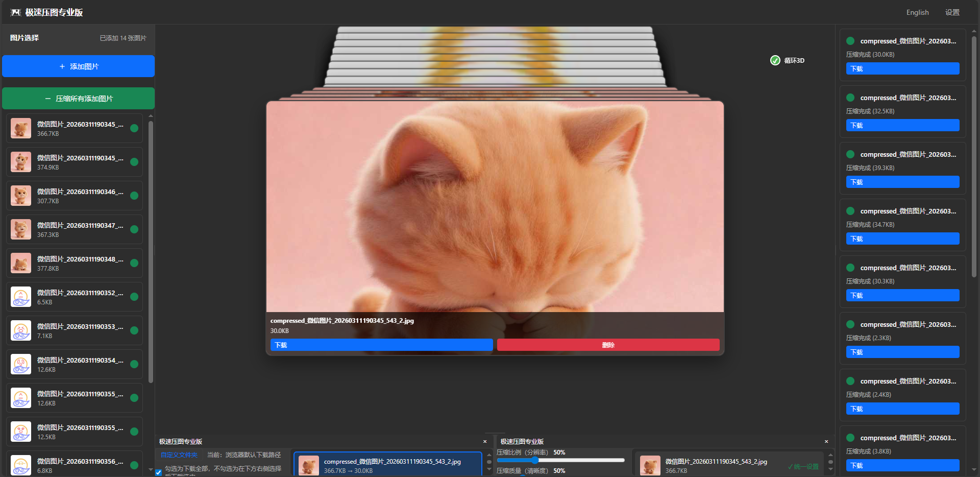Adjust the 压缩比例 resolution slider
980x477 pixels.
535,460
